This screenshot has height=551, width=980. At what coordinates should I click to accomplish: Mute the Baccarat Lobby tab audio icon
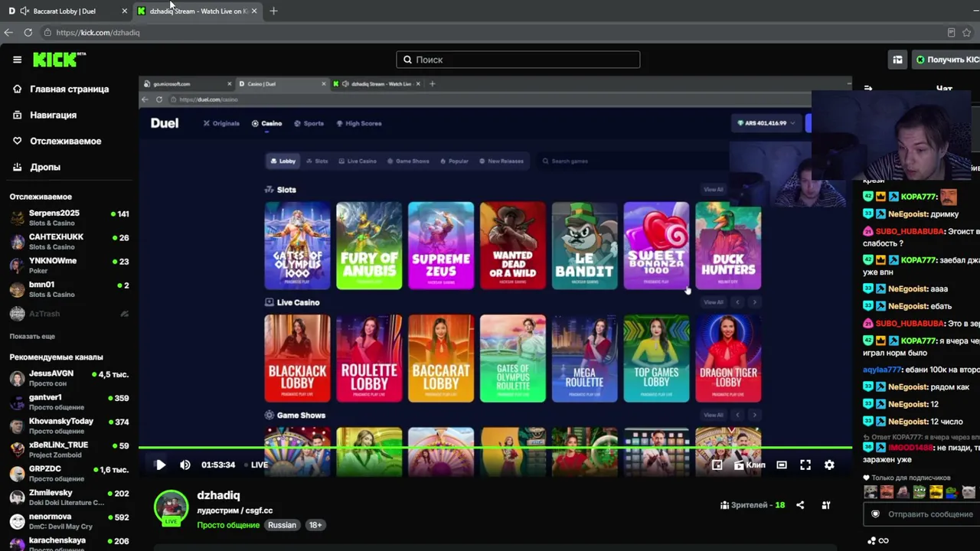point(24,11)
